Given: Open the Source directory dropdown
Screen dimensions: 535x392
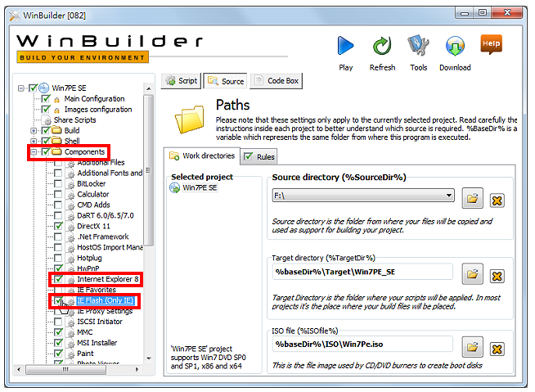Looking at the screenshot, I should click(x=449, y=196).
